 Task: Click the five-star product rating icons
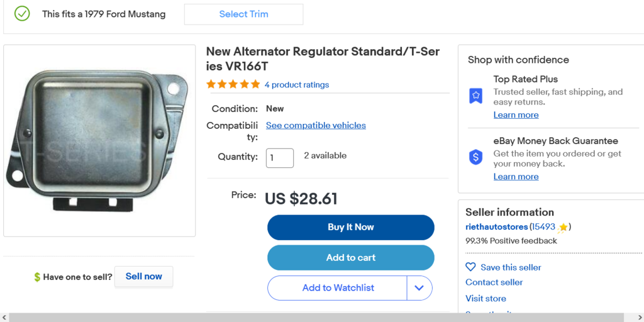point(233,84)
